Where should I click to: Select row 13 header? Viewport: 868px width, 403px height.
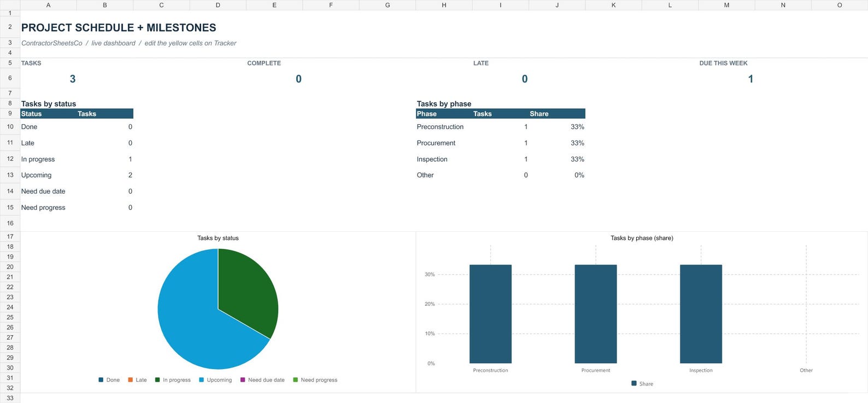click(x=10, y=175)
